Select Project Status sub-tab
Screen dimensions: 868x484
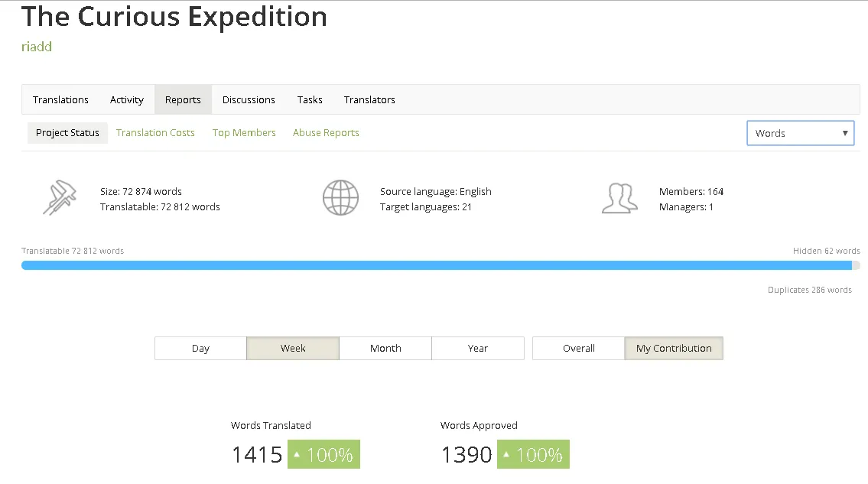(67, 133)
